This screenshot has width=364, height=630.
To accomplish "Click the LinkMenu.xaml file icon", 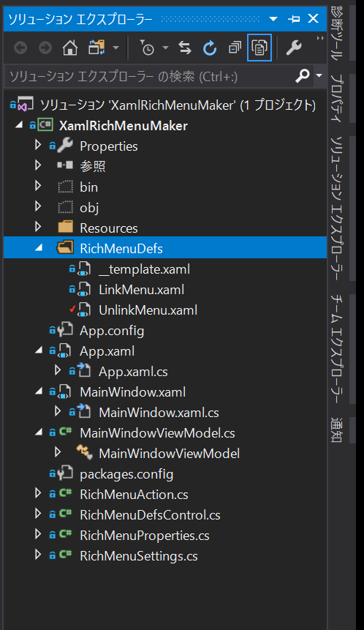I will click(x=84, y=290).
